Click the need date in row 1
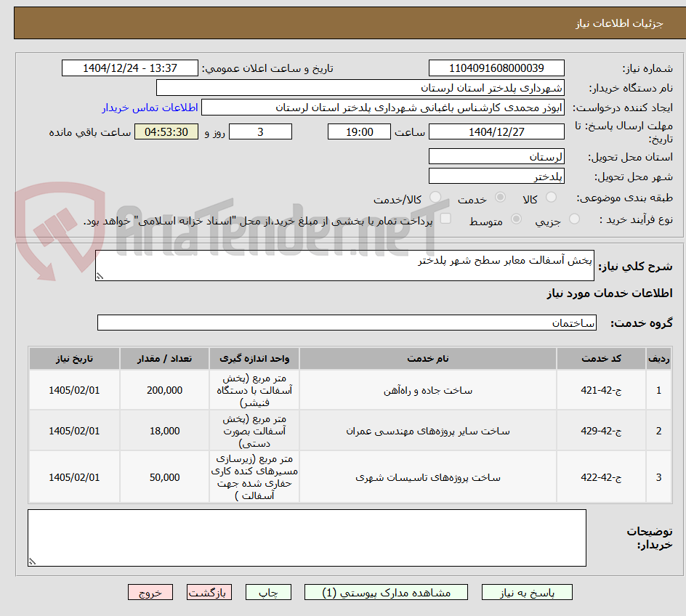The width and height of the screenshot is (686, 616). (74, 390)
